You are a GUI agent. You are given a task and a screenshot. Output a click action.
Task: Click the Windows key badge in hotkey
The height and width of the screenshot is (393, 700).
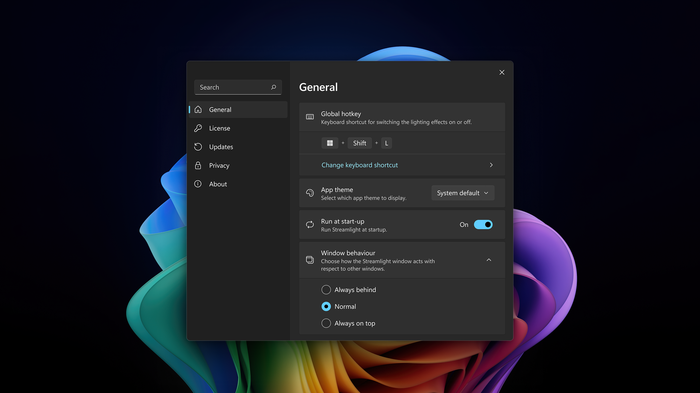pos(330,143)
